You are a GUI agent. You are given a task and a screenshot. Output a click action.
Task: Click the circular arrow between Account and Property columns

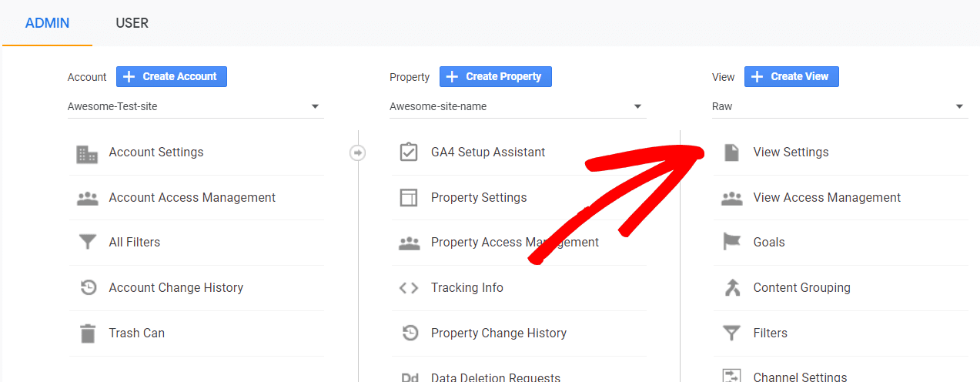(x=357, y=152)
